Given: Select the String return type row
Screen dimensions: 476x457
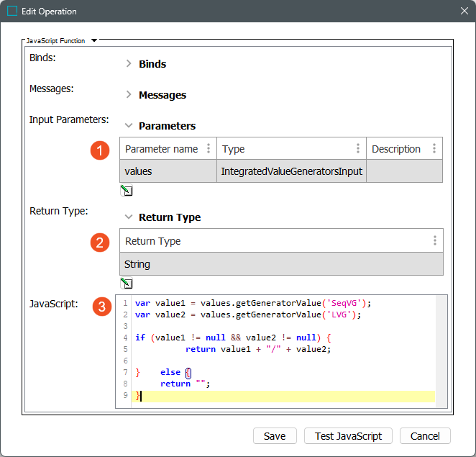Looking at the screenshot, I should coord(281,264).
